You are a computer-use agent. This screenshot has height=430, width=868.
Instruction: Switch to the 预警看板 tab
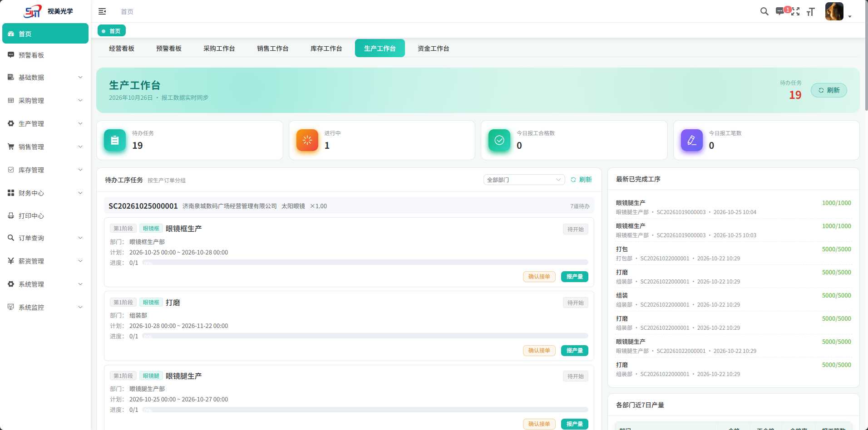[x=169, y=48]
